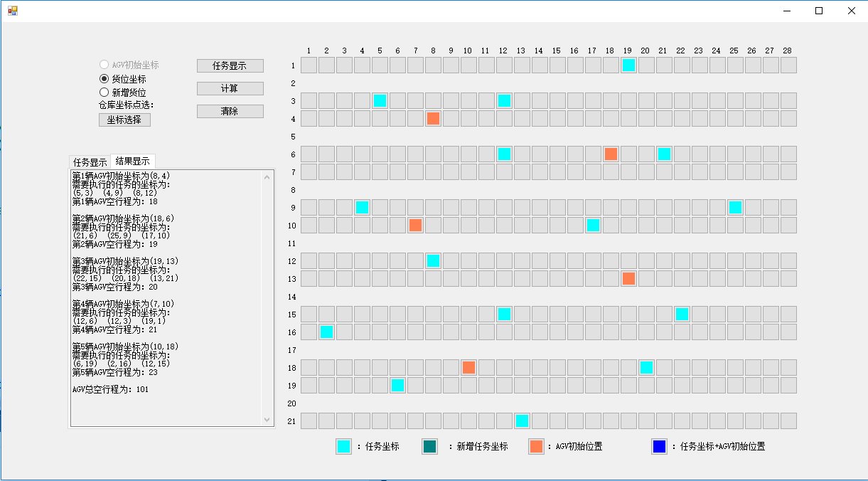Open the 坐标选择 button
Viewport: 868px width, 481px height.
[x=124, y=120]
